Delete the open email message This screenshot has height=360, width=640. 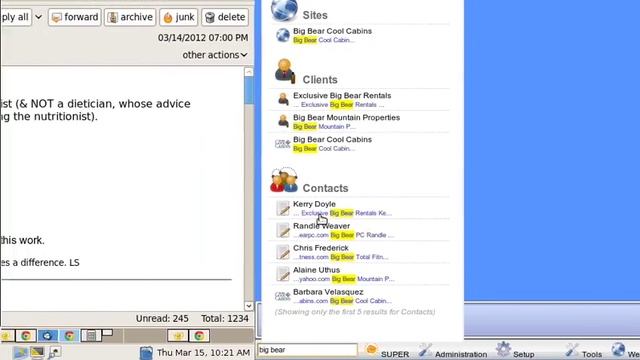[x=225, y=17]
